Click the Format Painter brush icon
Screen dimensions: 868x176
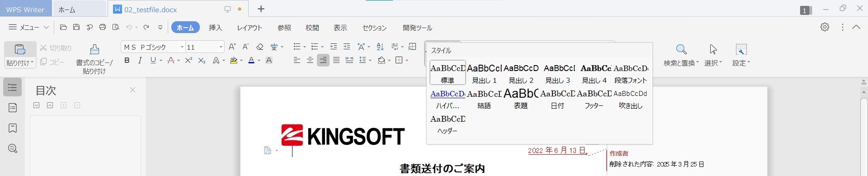(x=94, y=49)
